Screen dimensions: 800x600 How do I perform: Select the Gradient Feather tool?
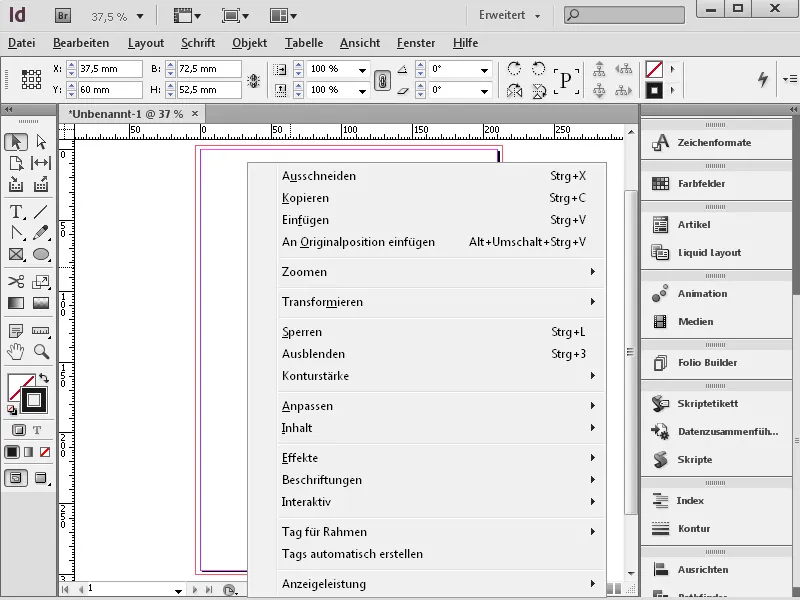[41, 303]
